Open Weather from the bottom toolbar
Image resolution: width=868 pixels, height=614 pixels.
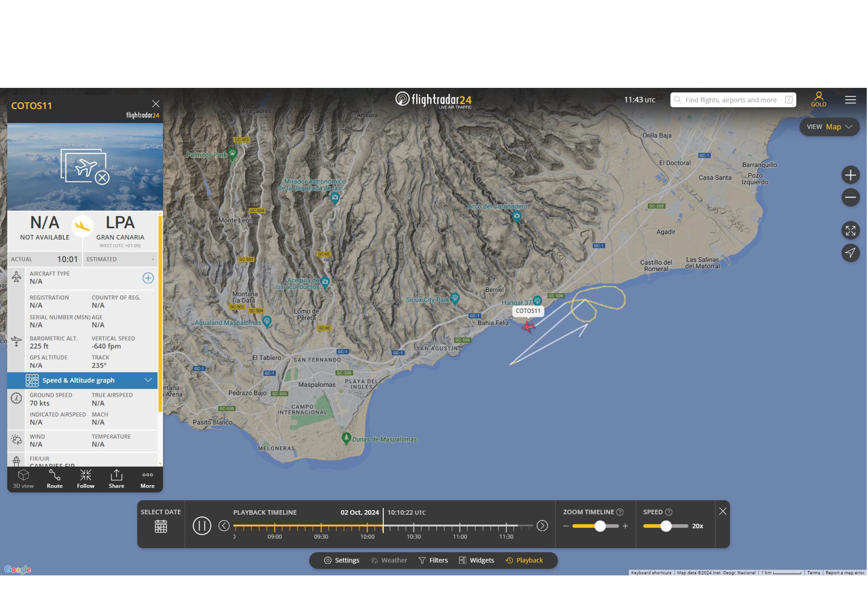click(x=389, y=560)
